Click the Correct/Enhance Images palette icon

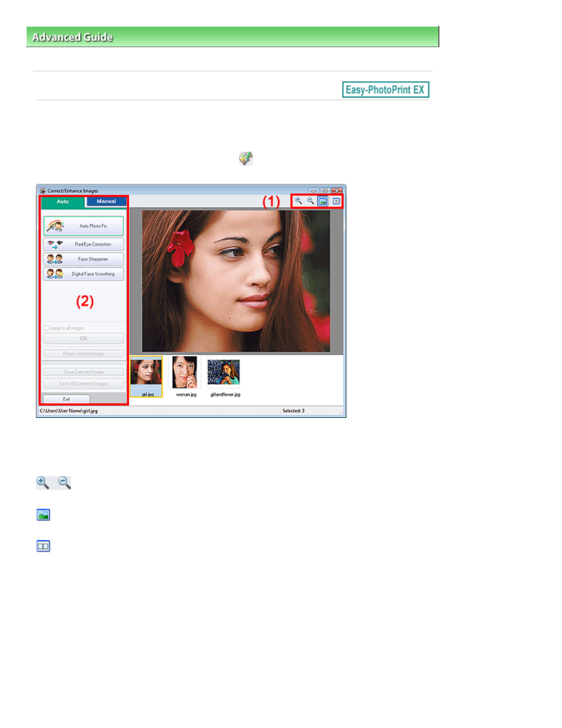246,158
